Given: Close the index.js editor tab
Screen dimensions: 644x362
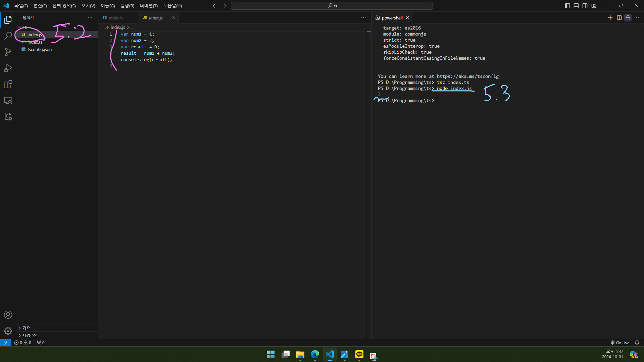Looking at the screenshot, I should [174, 18].
